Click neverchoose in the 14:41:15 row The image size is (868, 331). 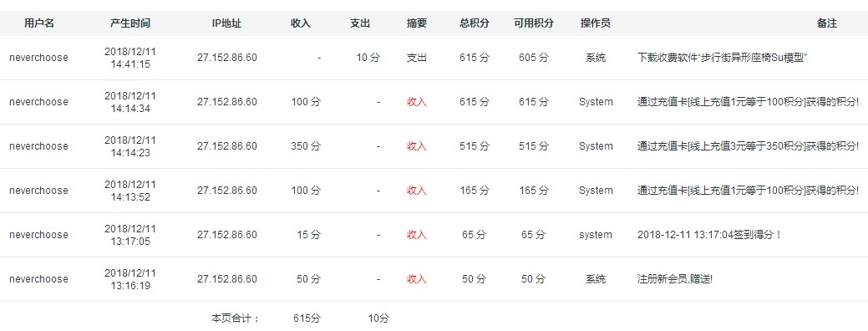38,58
